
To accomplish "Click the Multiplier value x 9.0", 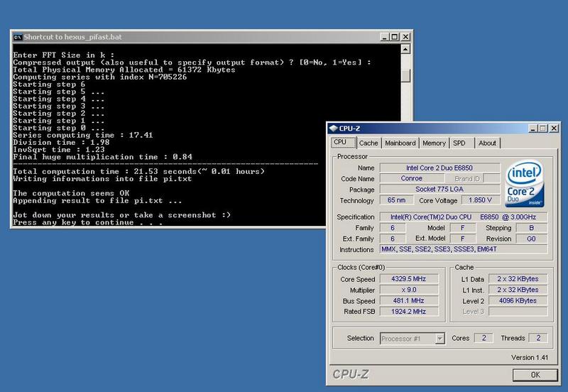I will (409, 290).
